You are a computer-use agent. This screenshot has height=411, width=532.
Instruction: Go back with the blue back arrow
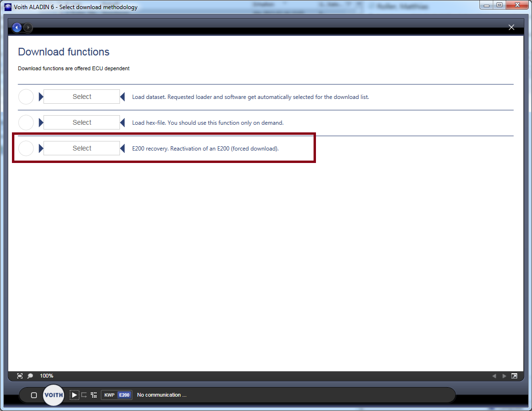17,27
